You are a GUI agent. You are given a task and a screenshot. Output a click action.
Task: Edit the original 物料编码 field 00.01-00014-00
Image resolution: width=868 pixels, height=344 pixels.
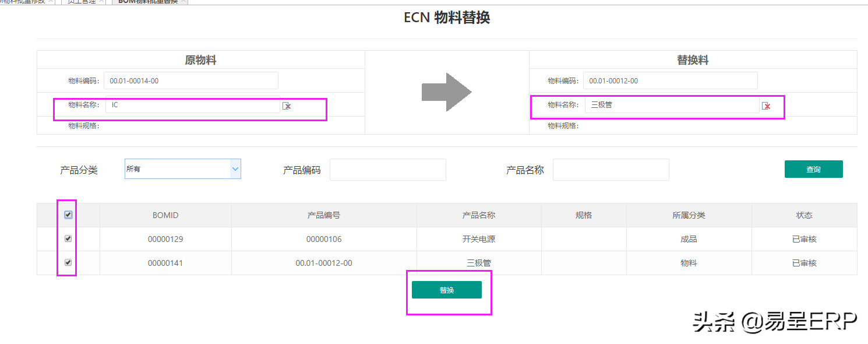(x=192, y=81)
